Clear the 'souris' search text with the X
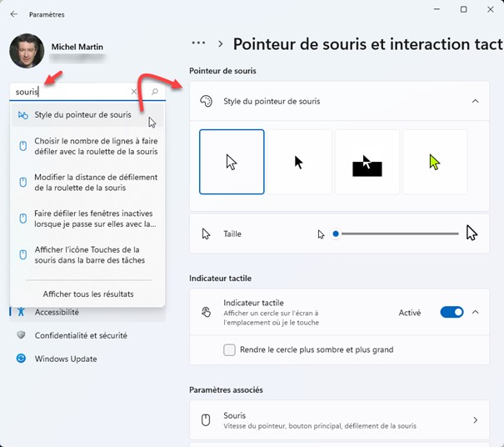Screen dimensions: 504x447 (134, 92)
